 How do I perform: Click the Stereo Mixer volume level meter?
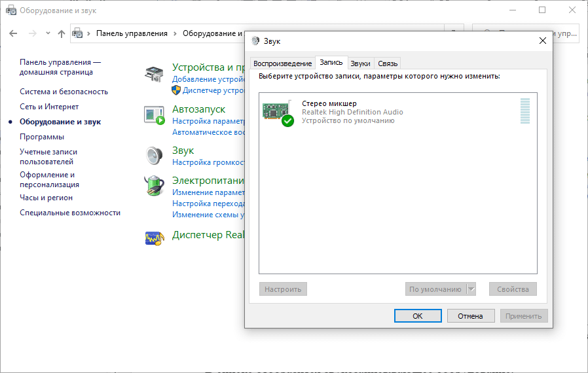(x=524, y=111)
